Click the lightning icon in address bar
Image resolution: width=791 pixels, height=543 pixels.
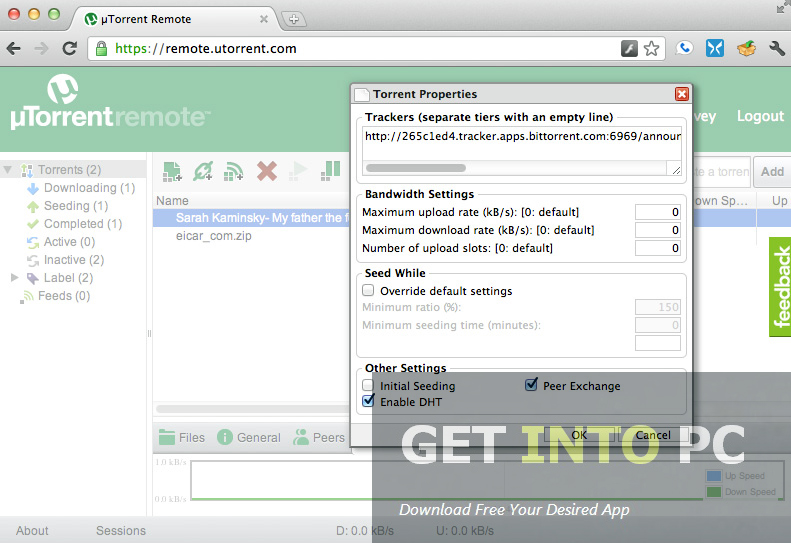pos(629,49)
